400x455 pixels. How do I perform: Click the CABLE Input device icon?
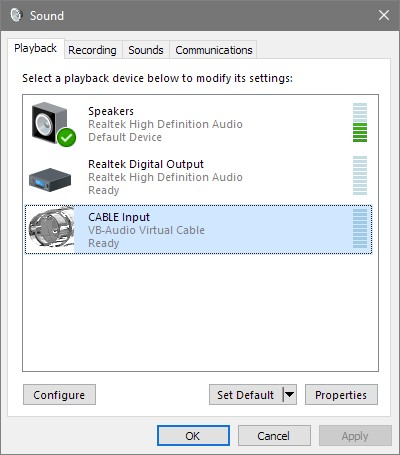pos(51,229)
